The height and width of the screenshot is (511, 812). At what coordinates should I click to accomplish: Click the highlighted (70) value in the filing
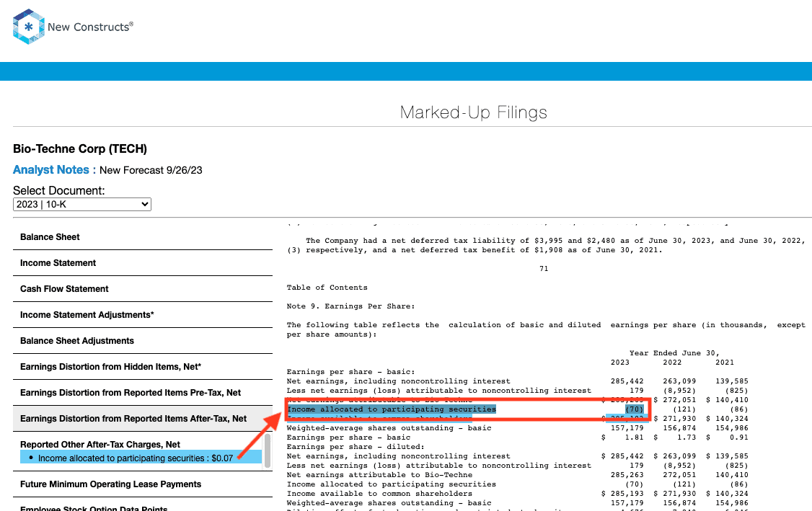[x=635, y=409]
